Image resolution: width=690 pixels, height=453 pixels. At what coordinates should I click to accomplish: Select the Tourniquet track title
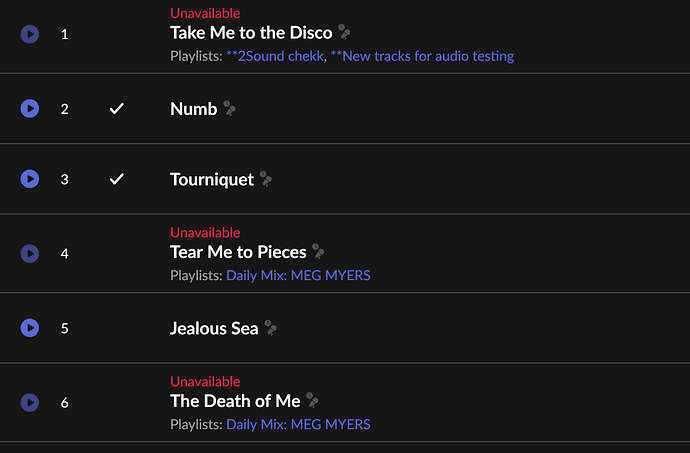(x=212, y=179)
